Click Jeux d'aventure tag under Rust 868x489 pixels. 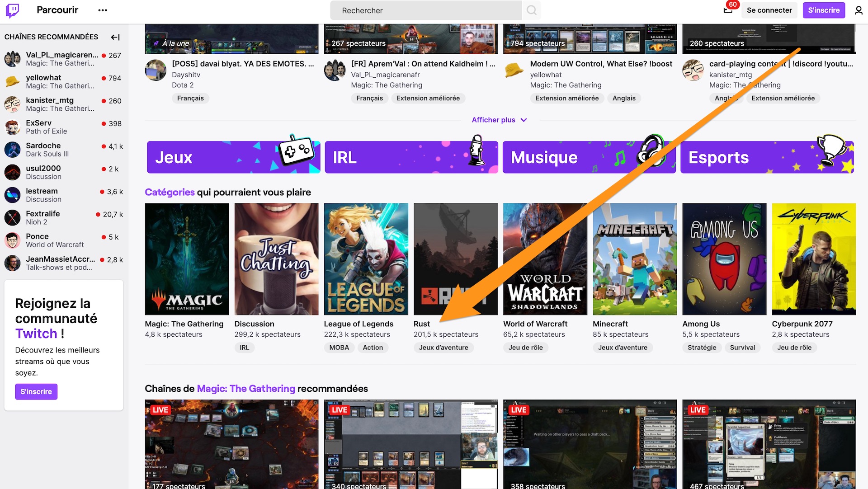443,348
